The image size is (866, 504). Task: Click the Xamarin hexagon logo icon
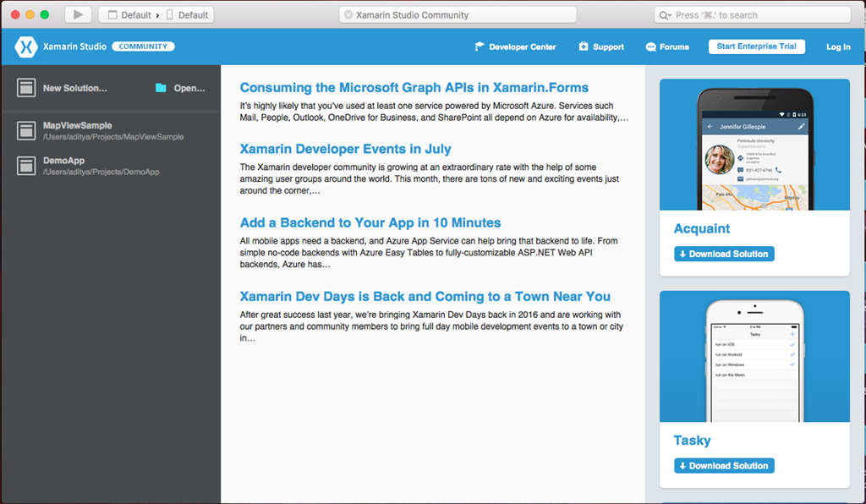pyautogui.click(x=26, y=47)
